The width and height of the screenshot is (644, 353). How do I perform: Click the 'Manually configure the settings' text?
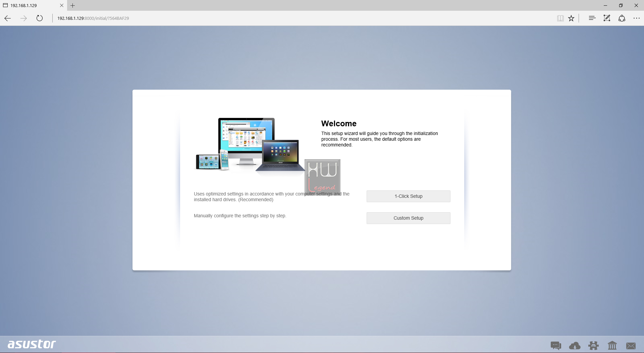point(240,216)
